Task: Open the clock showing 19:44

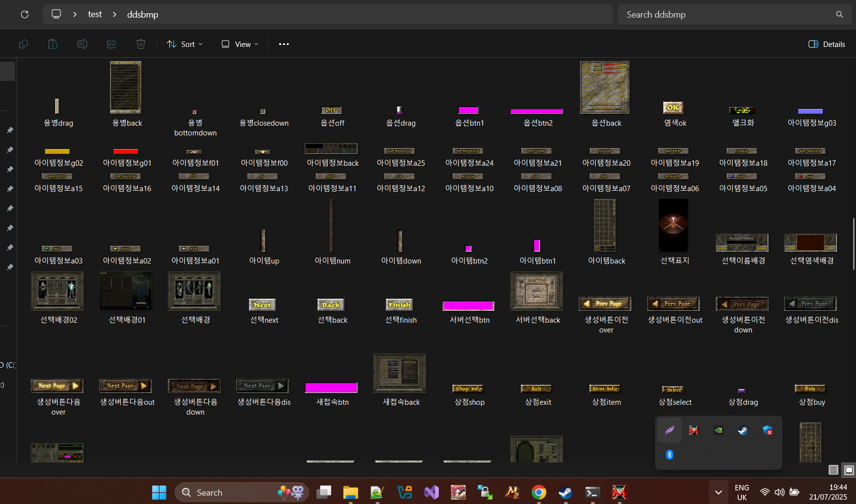Action: pos(828,492)
